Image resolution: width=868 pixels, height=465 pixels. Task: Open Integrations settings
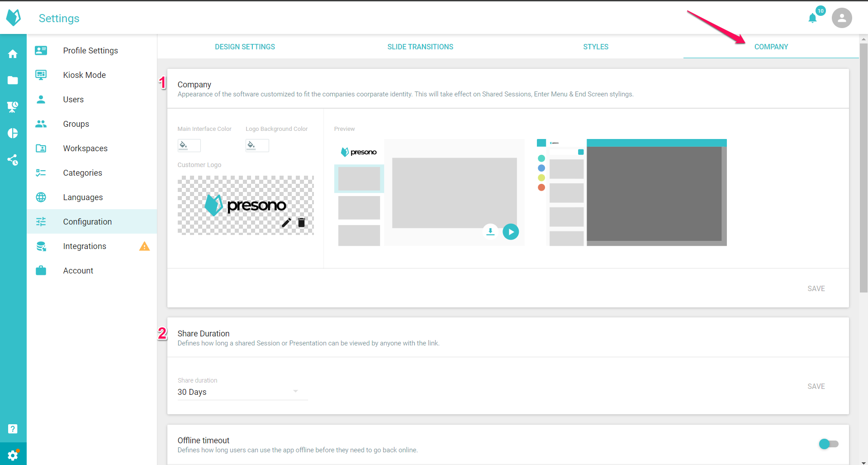92,246
